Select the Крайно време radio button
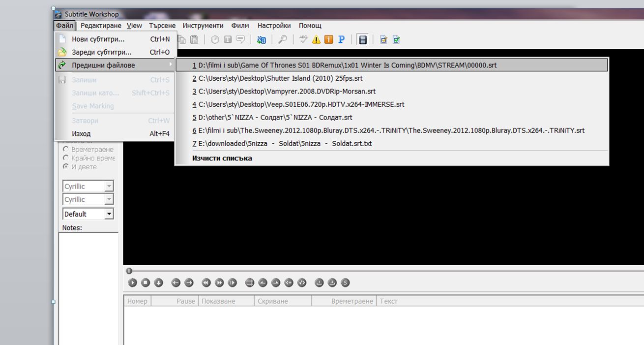 66,158
